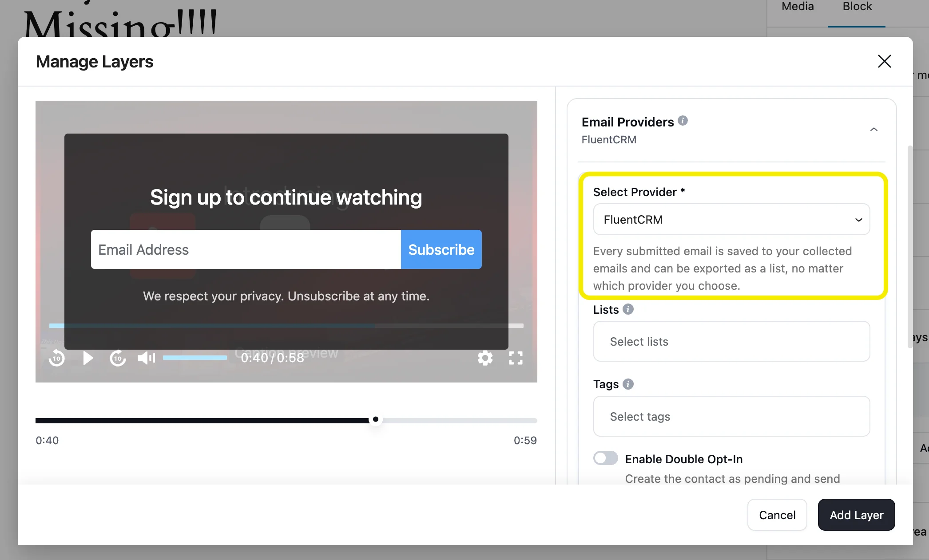The width and height of the screenshot is (929, 560).
Task: Click the Cancel button
Action: pos(777,515)
